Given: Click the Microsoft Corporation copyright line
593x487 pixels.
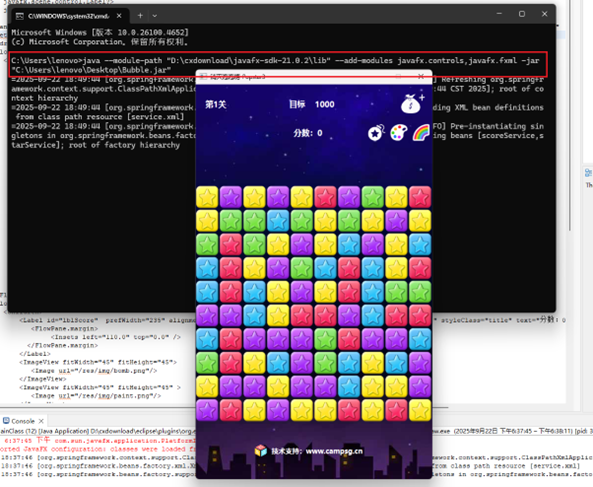Looking at the screenshot, I should (100, 42).
